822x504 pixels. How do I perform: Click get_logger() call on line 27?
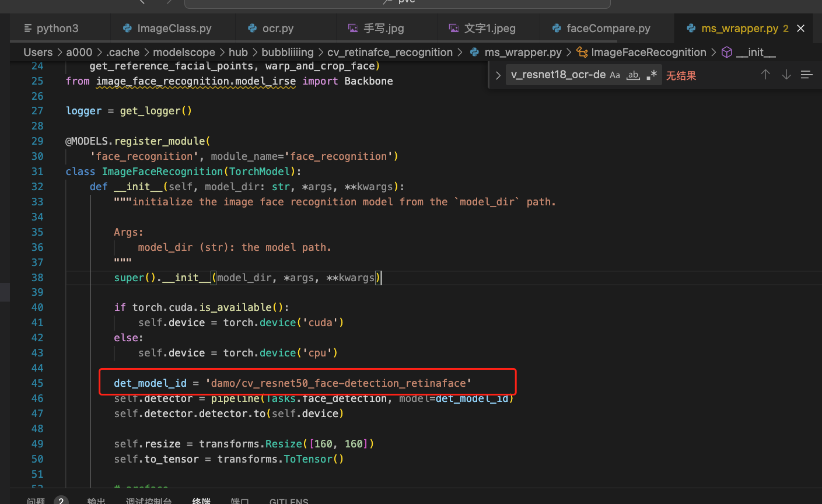(156, 111)
